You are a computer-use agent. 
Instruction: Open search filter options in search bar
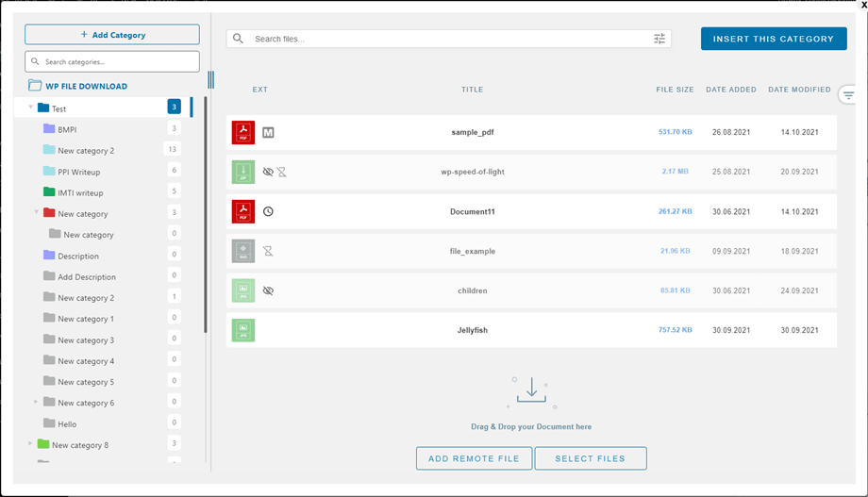click(659, 39)
